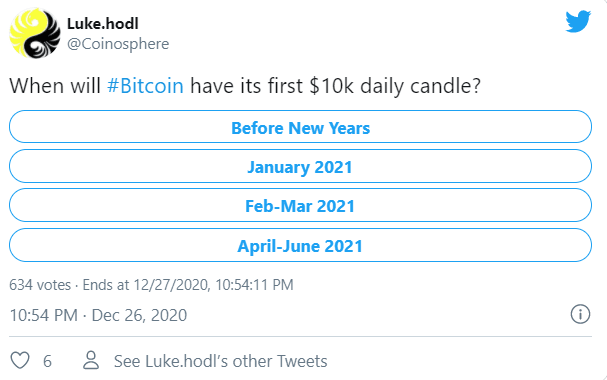Click the Twitter bird logo
Viewport: 607px width, 380px height.
pyautogui.click(x=578, y=21)
